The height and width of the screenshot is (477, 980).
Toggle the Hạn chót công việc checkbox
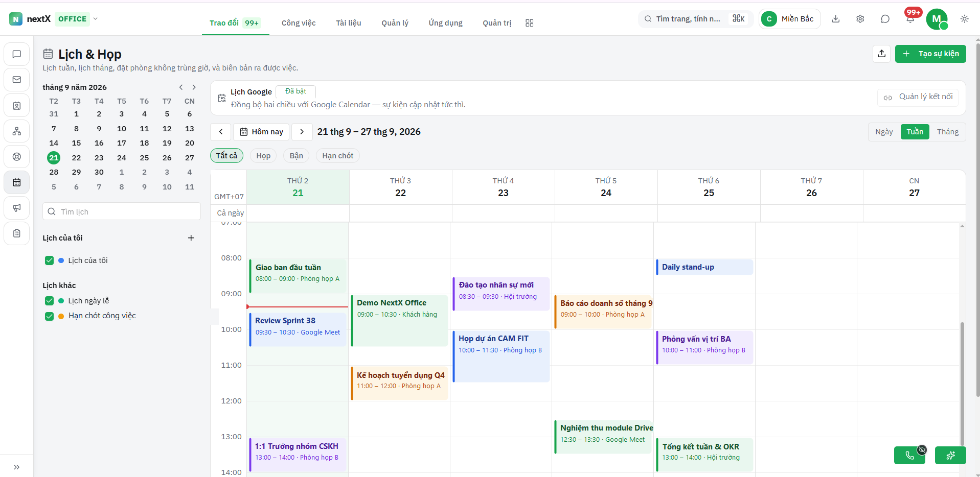click(50, 316)
